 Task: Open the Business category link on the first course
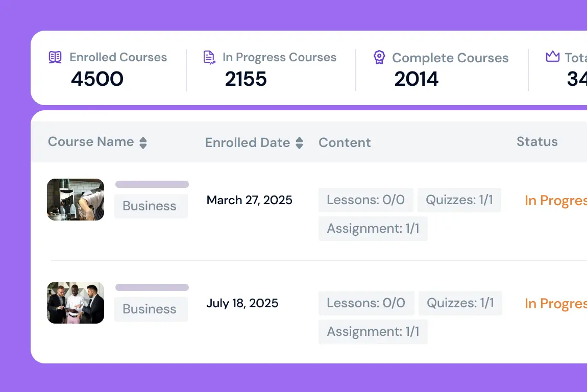click(150, 206)
